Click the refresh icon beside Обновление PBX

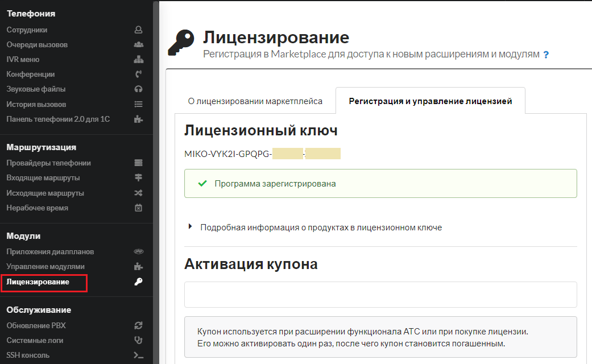tap(138, 325)
